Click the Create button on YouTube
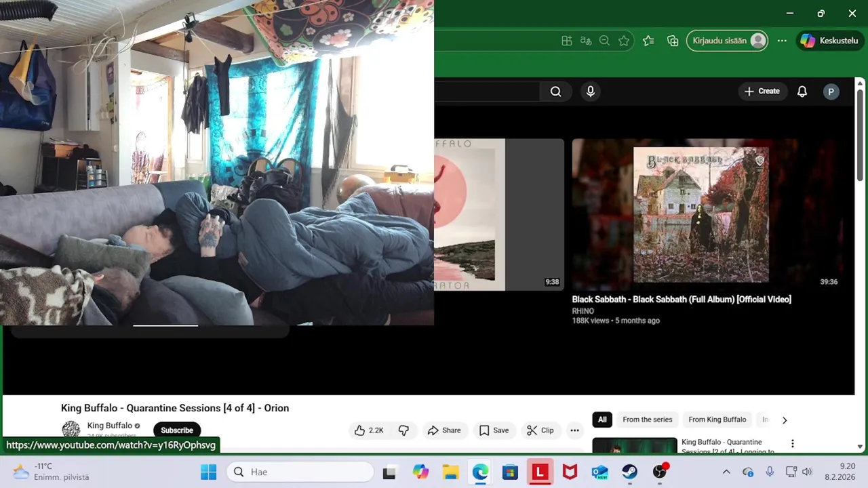This screenshot has width=868, height=488. pyautogui.click(x=762, y=91)
